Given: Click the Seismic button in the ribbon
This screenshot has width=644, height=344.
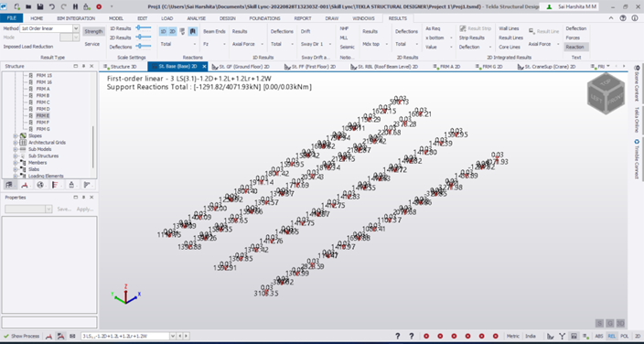Looking at the screenshot, I should pyautogui.click(x=347, y=47).
